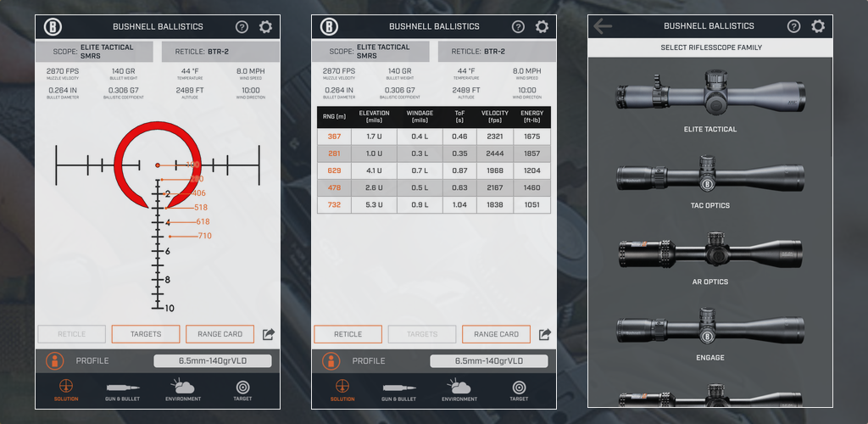Select Solution tab in left panel
This screenshot has height=424, width=868.
click(x=66, y=391)
